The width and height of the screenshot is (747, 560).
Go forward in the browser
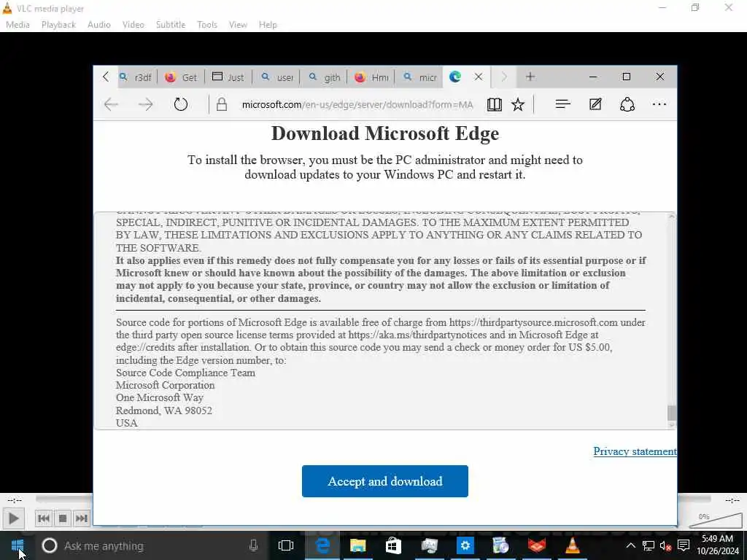(145, 104)
